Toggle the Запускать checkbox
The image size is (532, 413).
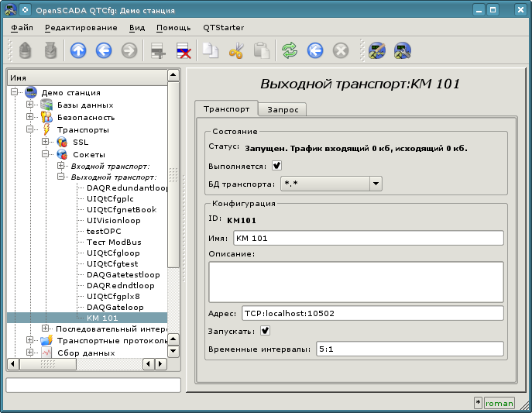[265, 331]
